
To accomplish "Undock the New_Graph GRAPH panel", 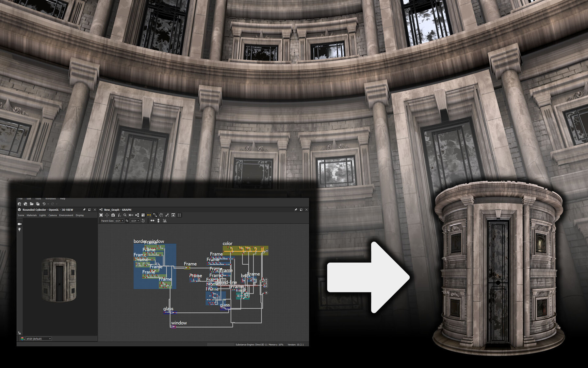I will point(301,210).
